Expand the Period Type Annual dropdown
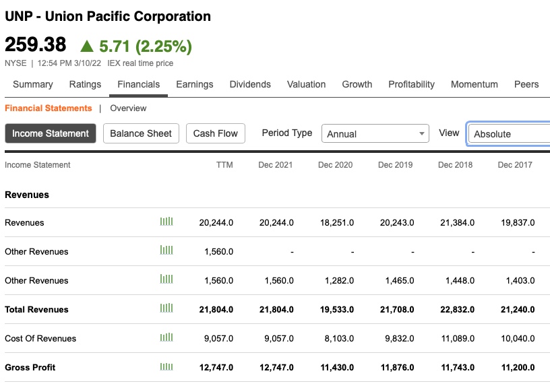Image resolution: width=550 pixels, height=392 pixels. (x=375, y=133)
